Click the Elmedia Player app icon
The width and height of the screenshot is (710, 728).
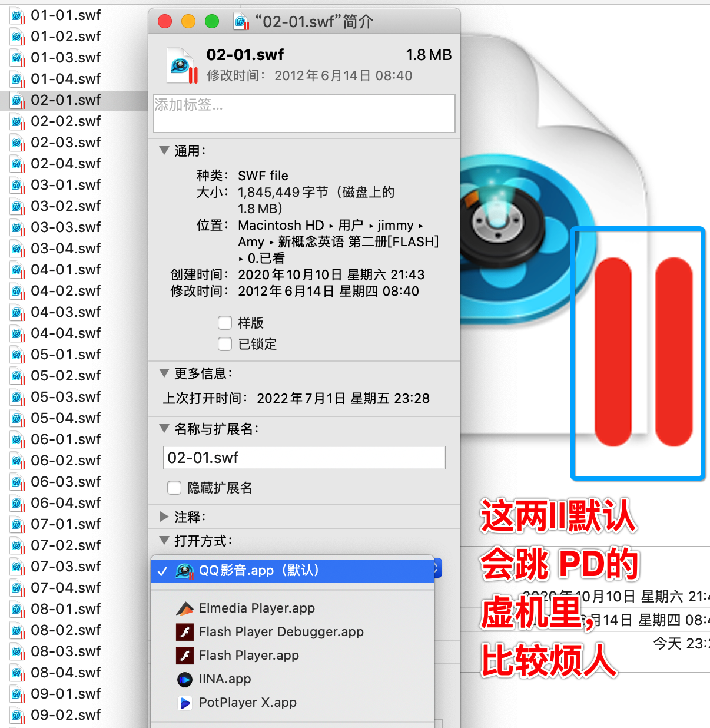click(x=185, y=608)
